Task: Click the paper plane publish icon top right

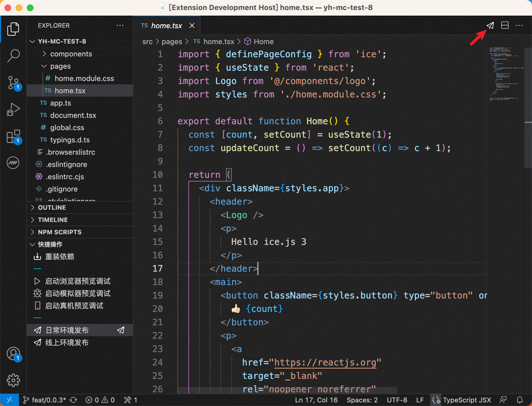Action: pyautogui.click(x=490, y=25)
